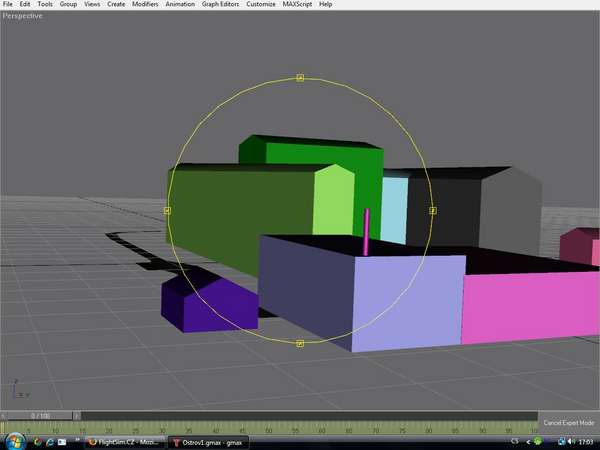Select the pink wall object

click(530, 306)
